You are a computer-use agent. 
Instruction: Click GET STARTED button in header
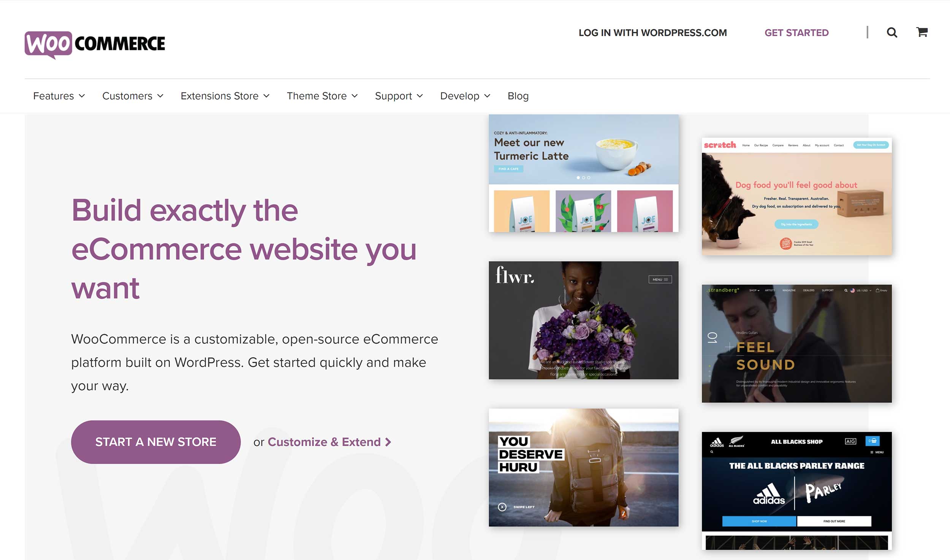click(x=797, y=33)
